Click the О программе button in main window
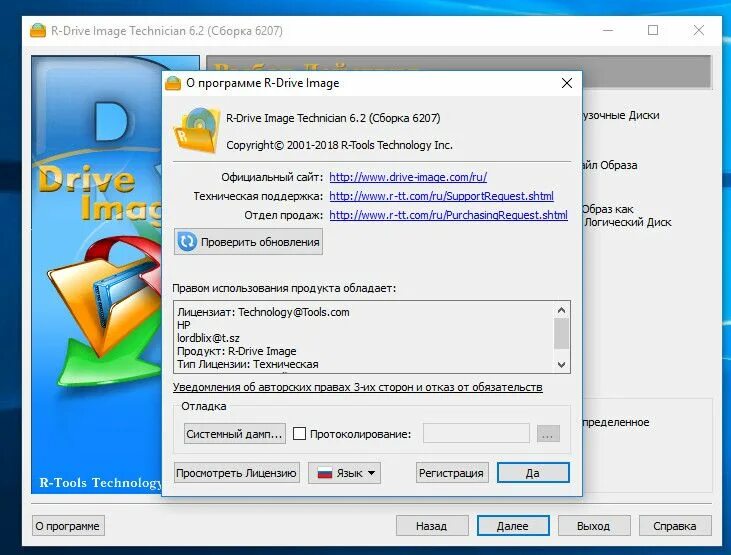Screen dimensions: 731x555 click(68, 526)
